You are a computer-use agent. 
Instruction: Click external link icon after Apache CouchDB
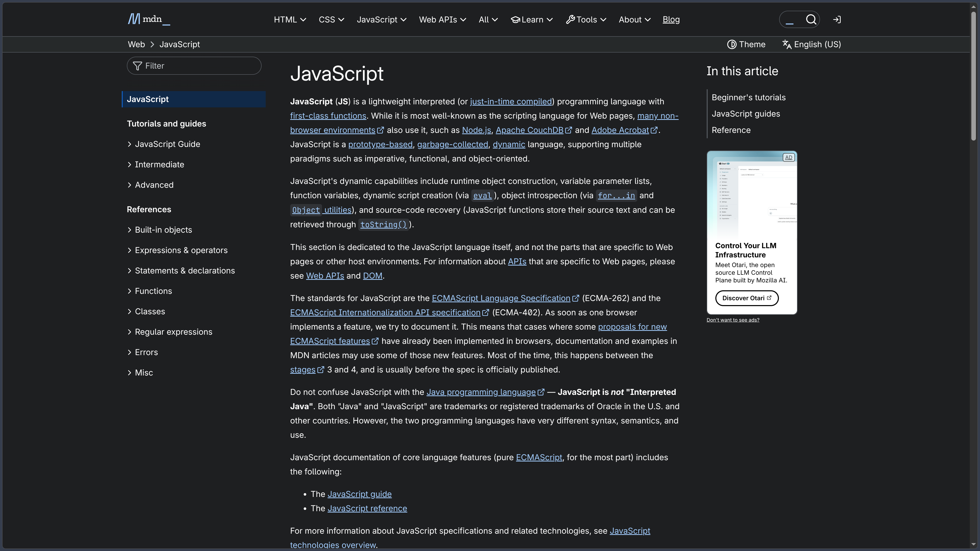coord(568,130)
